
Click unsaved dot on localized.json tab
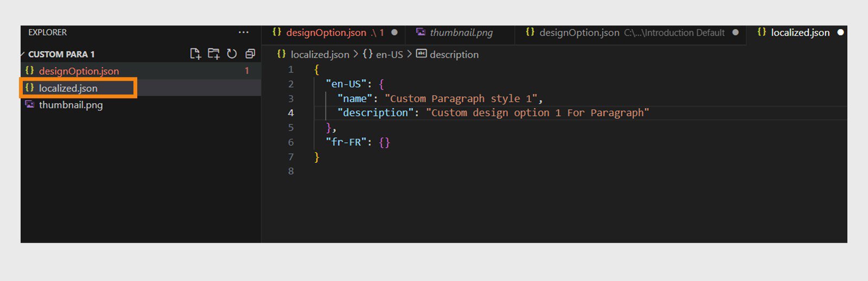840,33
